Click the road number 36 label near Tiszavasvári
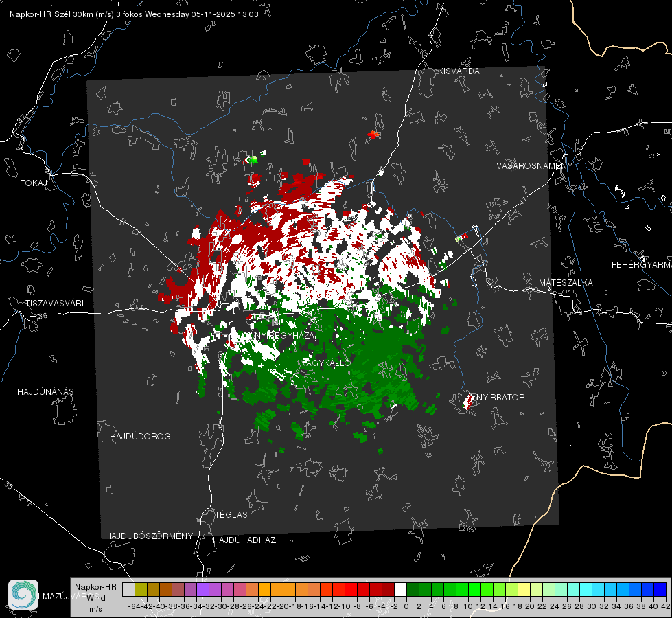 click(x=43, y=316)
